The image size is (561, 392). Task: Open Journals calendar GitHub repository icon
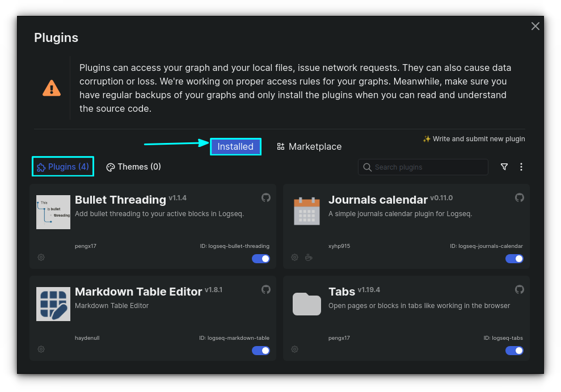point(519,197)
